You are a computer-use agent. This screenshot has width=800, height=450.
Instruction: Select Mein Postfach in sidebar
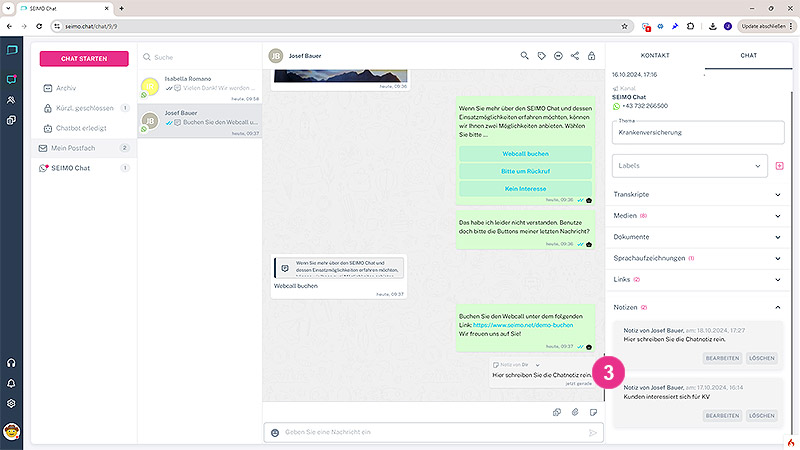point(84,148)
